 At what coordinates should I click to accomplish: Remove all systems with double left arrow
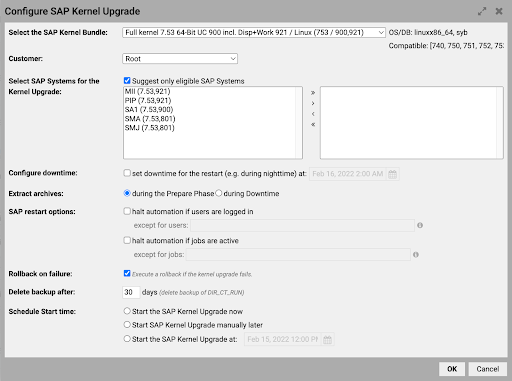[313, 125]
